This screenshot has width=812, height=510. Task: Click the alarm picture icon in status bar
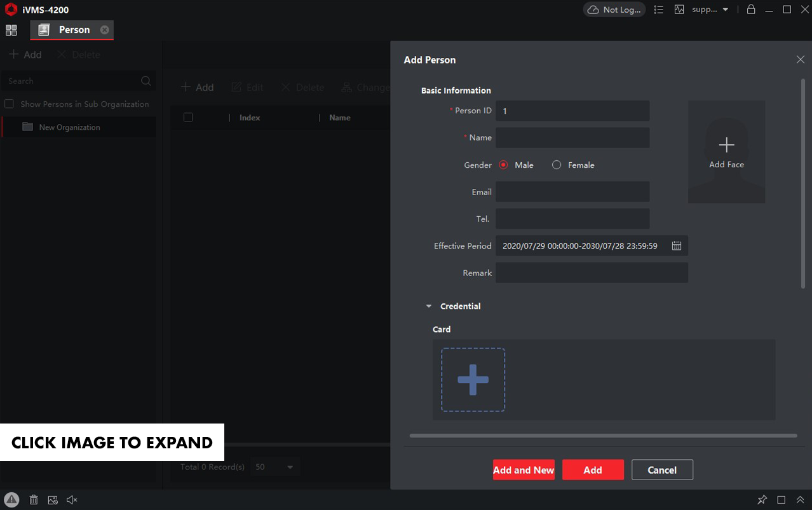53,500
